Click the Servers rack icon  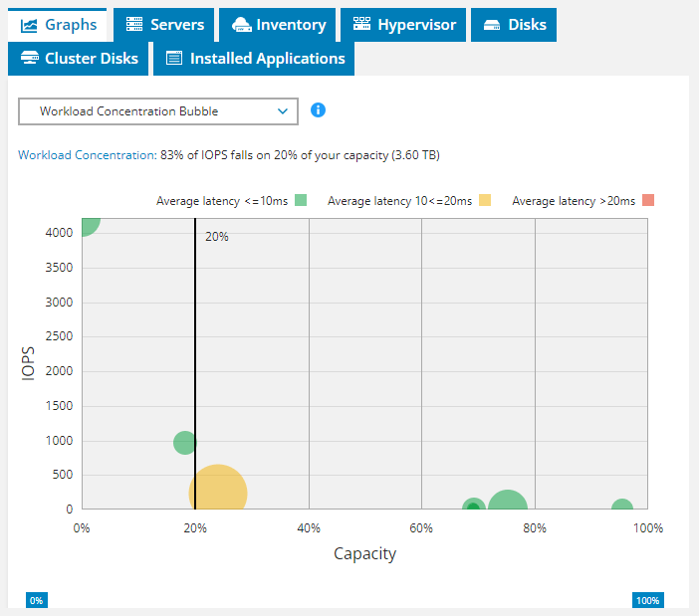click(x=134, y=25)
